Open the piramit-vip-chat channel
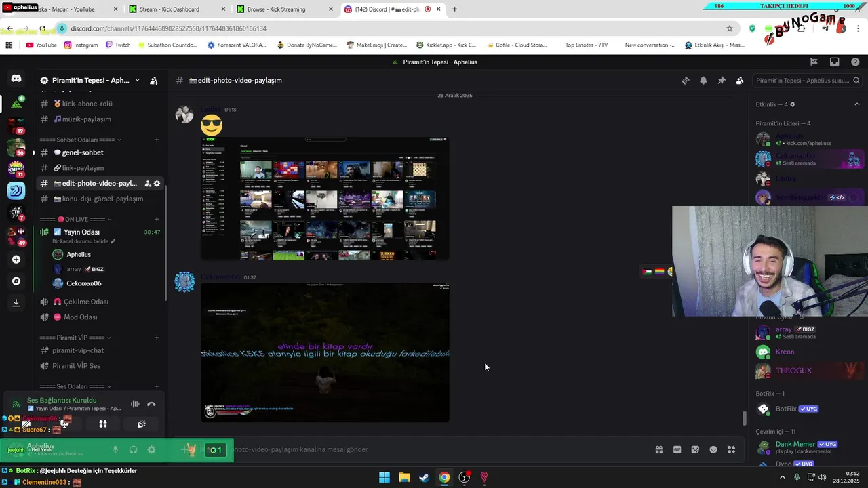The height and width of the screenshot is (488, 868). coord(99,350)
